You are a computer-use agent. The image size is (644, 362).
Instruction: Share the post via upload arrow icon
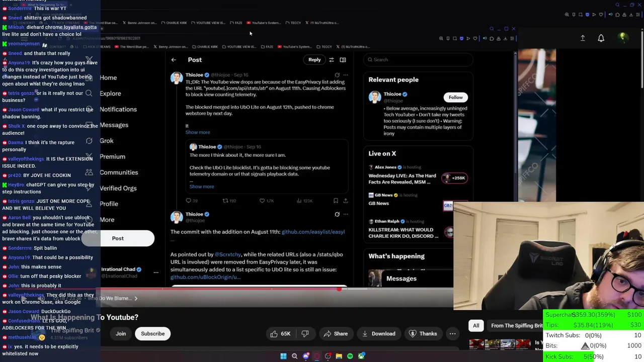(346, 201)
